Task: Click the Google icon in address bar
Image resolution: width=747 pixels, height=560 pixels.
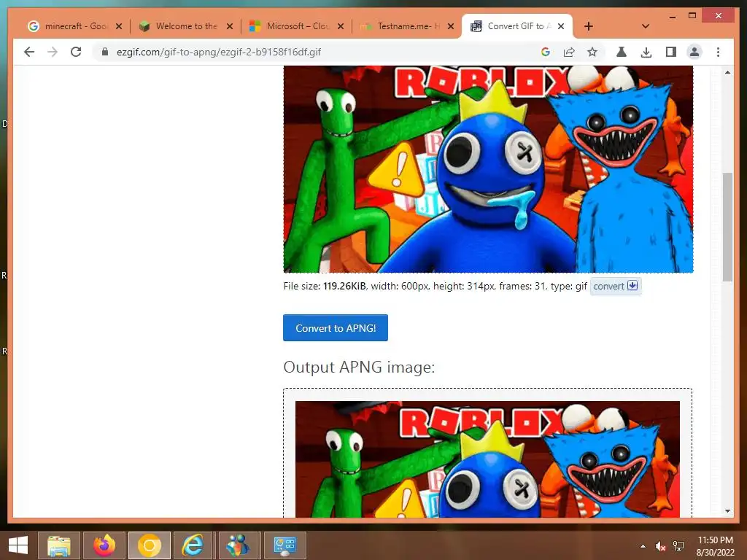Action: [x=546, y=52]
